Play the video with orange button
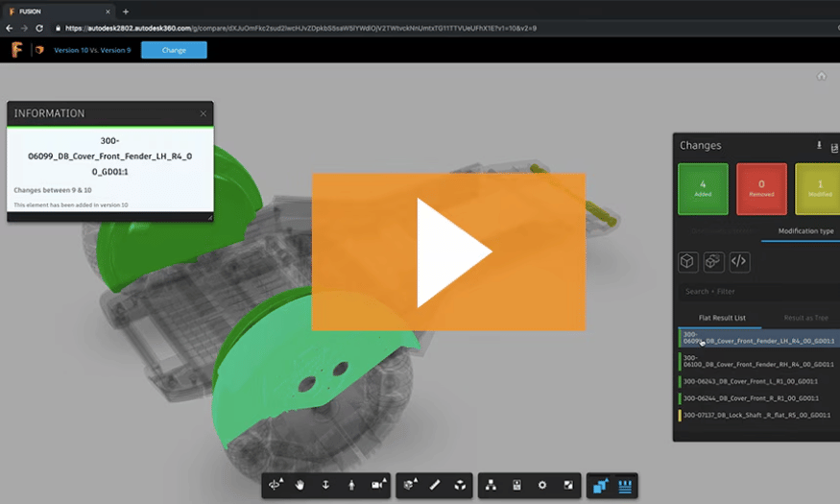Image resolution: width=840 pixels, height=504 pixels. (448, 252)
